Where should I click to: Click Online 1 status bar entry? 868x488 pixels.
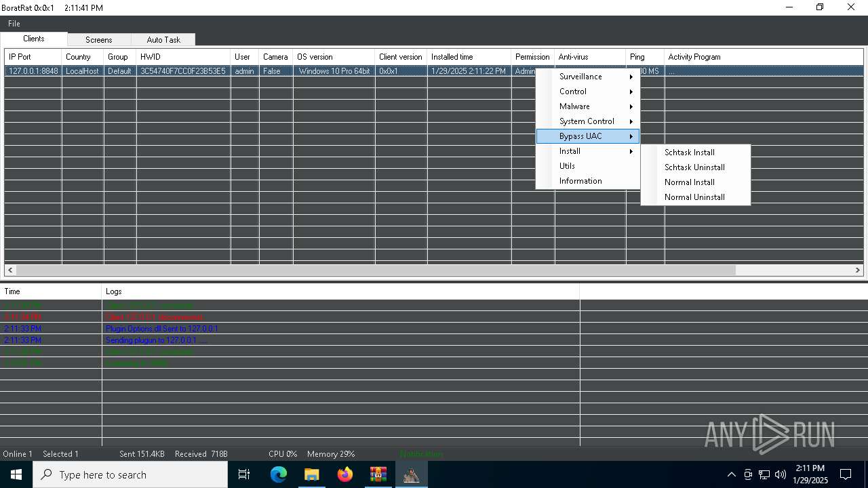[x=18, y=454]
